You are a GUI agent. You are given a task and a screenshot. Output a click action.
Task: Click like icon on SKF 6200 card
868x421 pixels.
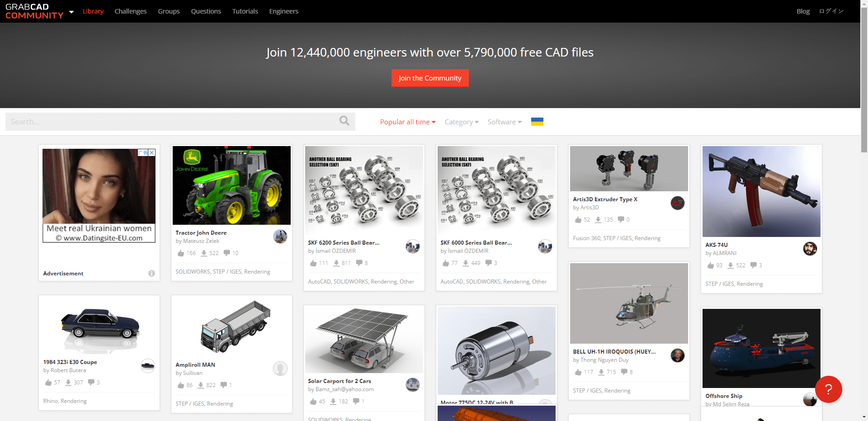point(313,263)
